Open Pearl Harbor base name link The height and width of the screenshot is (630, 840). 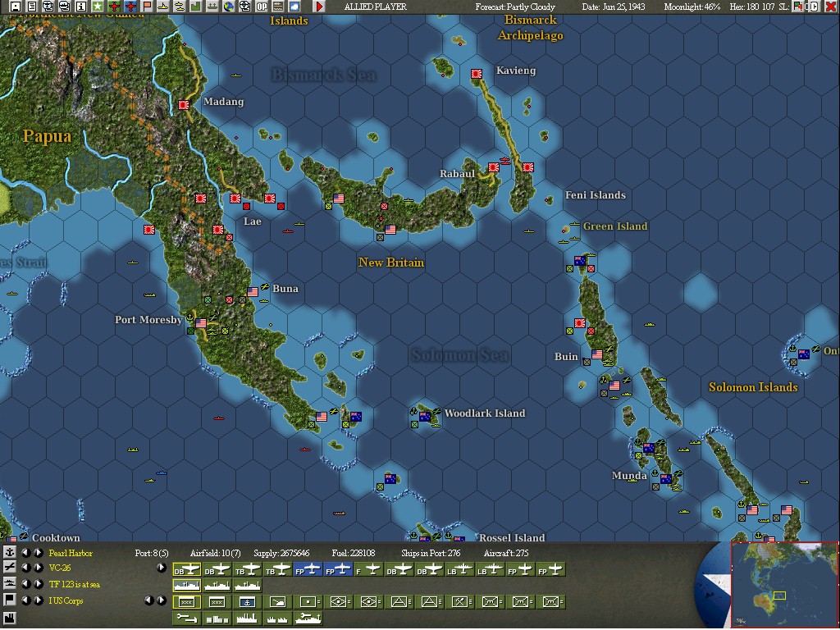click(71, 553)
